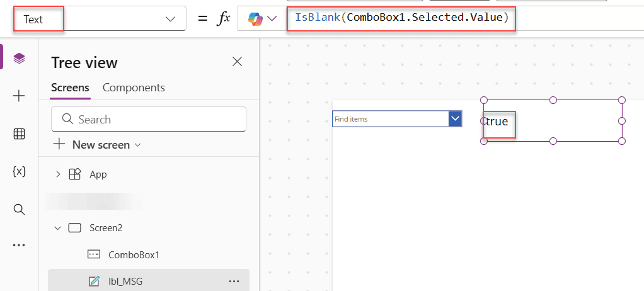
Task: Expand the New screen chevron
Action: click(138, 145)
